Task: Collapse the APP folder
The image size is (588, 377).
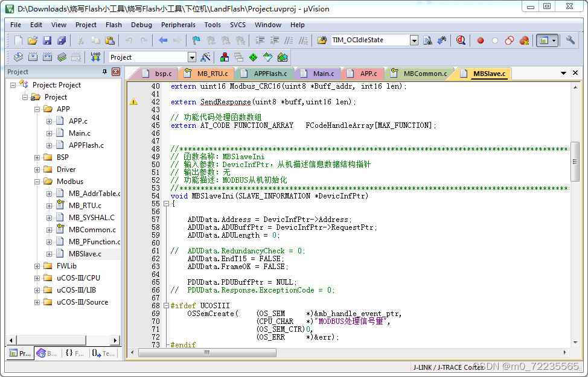Action: tap(37, 109)
